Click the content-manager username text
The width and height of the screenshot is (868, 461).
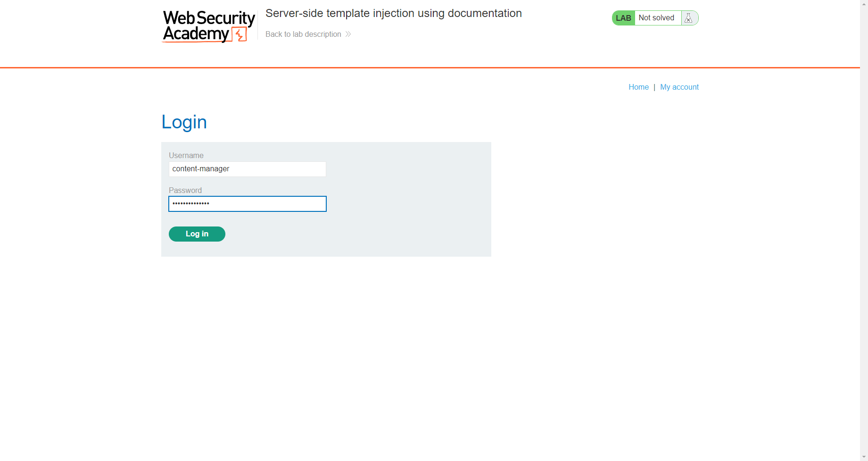(x=201, y=169)
